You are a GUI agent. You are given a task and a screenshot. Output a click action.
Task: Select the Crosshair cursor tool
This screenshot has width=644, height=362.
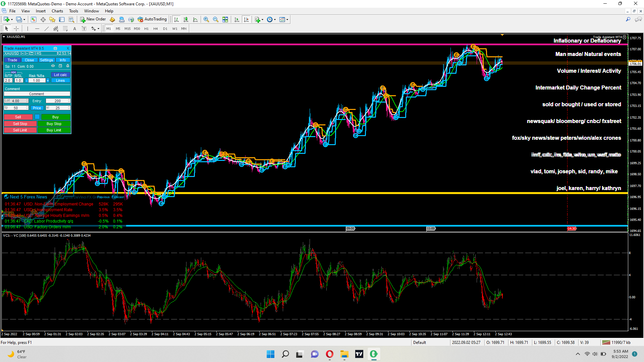[16, 29]
